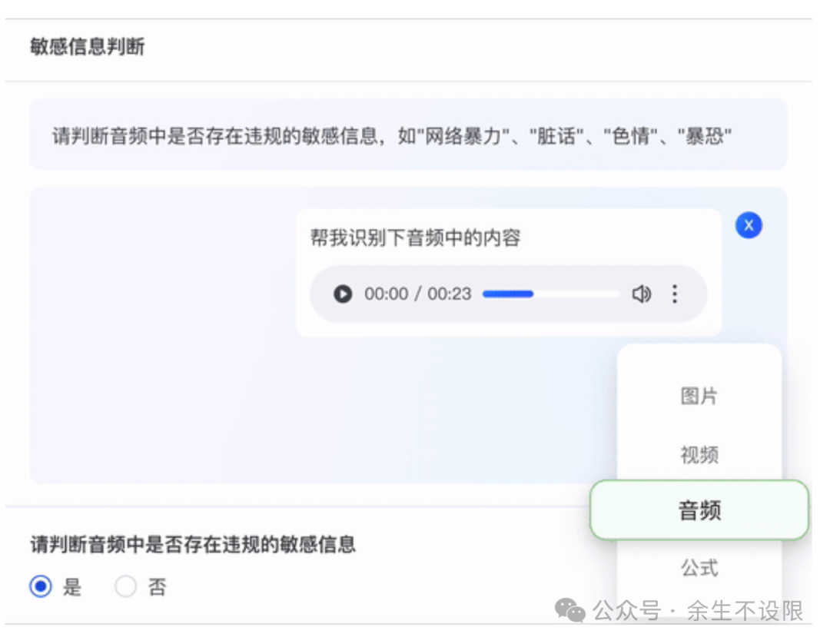Click the 是 label text
Screen dimensions: 830x644
coord(72,588)
